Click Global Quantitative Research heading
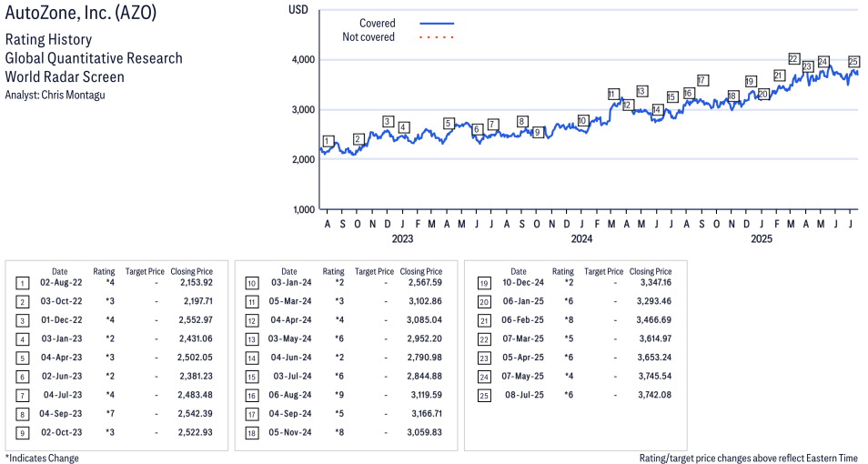 point(94,58)
